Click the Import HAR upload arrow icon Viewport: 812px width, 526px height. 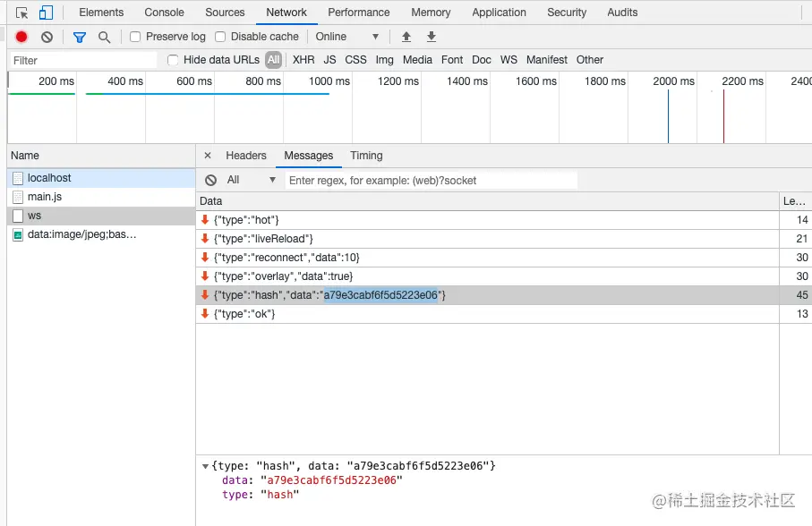(x=406, y=37)
